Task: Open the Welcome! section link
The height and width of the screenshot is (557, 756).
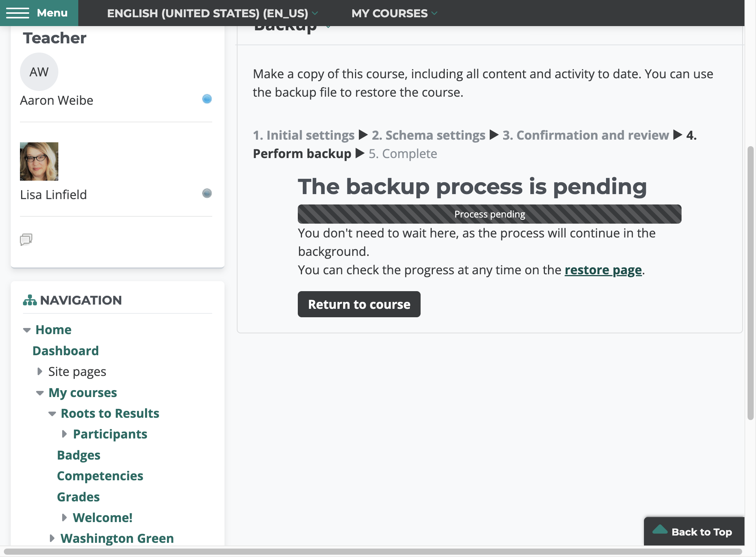Action: [x=103, y=517]
